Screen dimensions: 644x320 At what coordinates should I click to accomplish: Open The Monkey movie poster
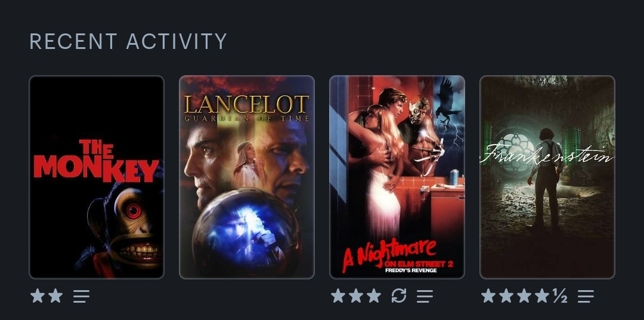pos(97,177)
